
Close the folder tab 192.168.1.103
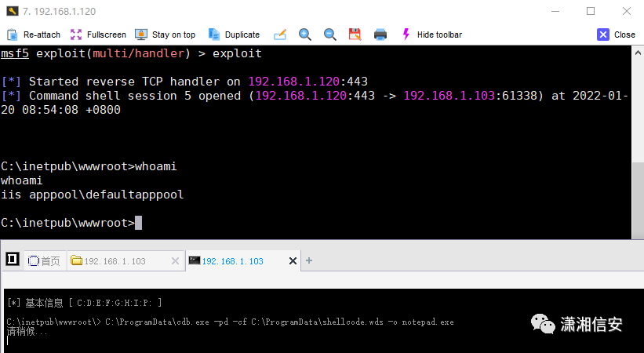tap(176, 261)
